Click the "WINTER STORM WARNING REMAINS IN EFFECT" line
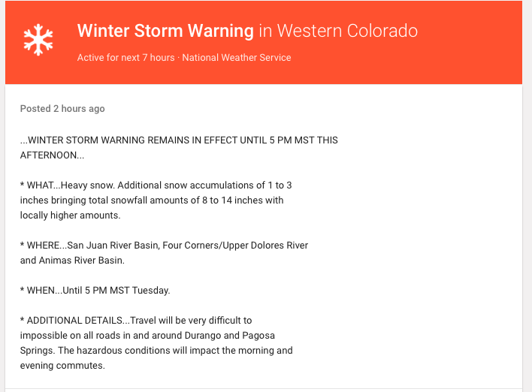 179,140
